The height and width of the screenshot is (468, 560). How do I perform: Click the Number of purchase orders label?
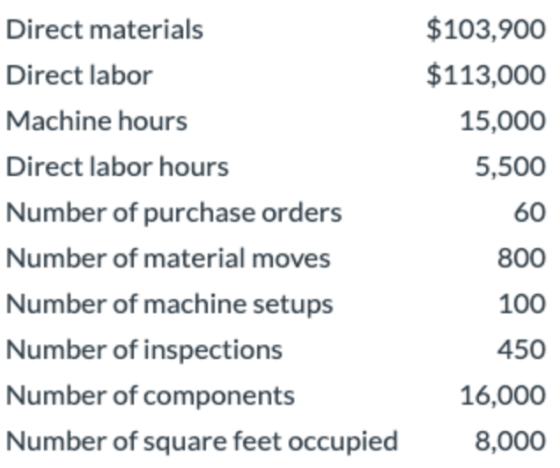pyautogui.click(x=174, y=213)
